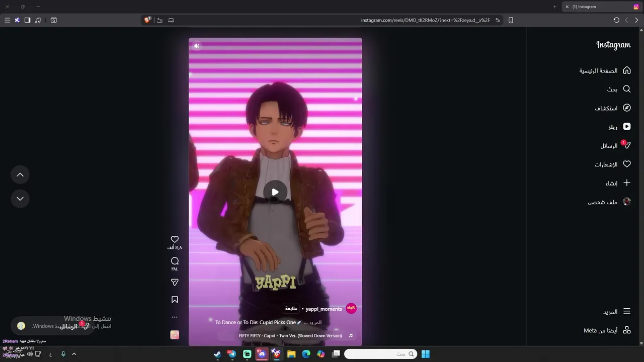Toggle reel audio mute icon
The image size is (644, 362).
[x=197, y=46]
